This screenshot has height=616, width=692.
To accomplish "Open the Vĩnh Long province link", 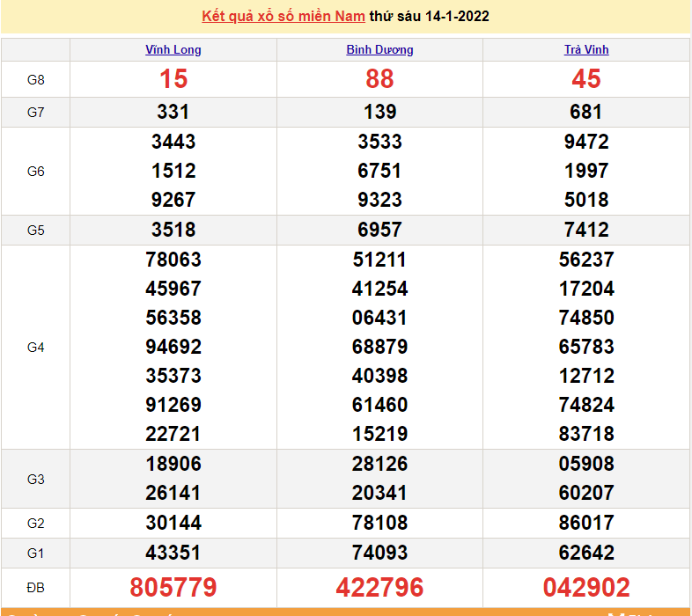I will 173,50.
